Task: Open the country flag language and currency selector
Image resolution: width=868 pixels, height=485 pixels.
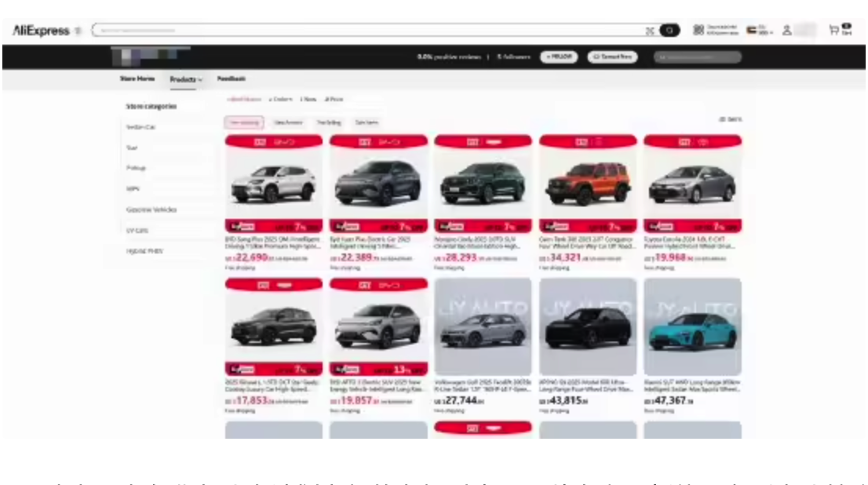Action: [x=759, y=30]
